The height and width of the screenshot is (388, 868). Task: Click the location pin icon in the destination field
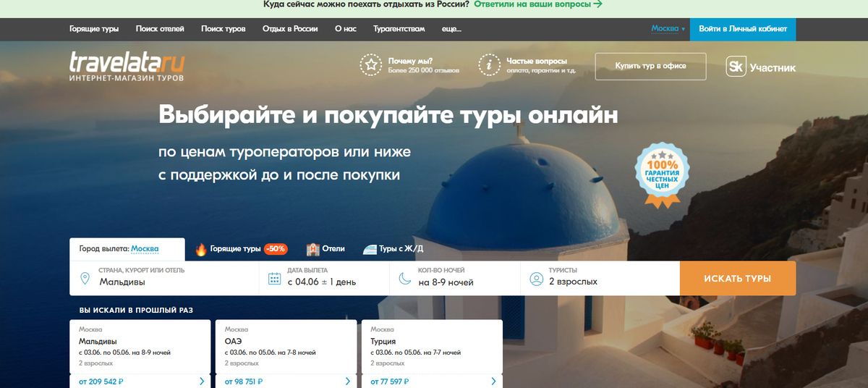pyautogui.click(x=85, y=278)
